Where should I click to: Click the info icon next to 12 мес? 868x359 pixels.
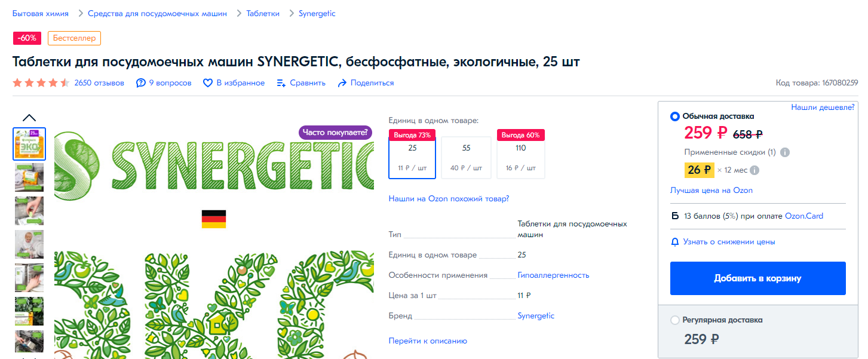pos(754,170)
